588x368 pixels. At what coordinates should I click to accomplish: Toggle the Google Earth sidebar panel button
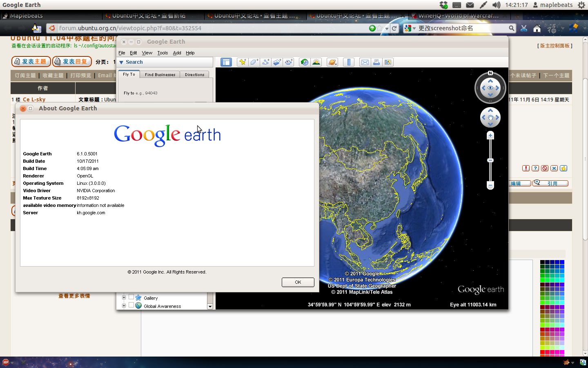(226, 62)
